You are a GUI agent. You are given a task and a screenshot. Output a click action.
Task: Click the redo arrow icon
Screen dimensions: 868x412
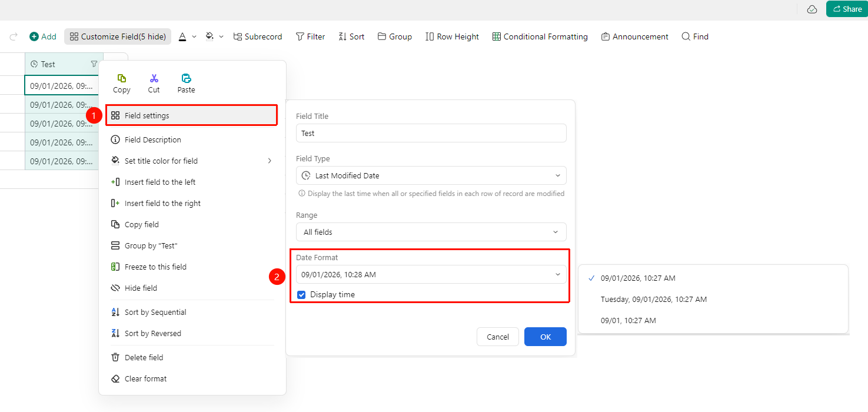14,36
